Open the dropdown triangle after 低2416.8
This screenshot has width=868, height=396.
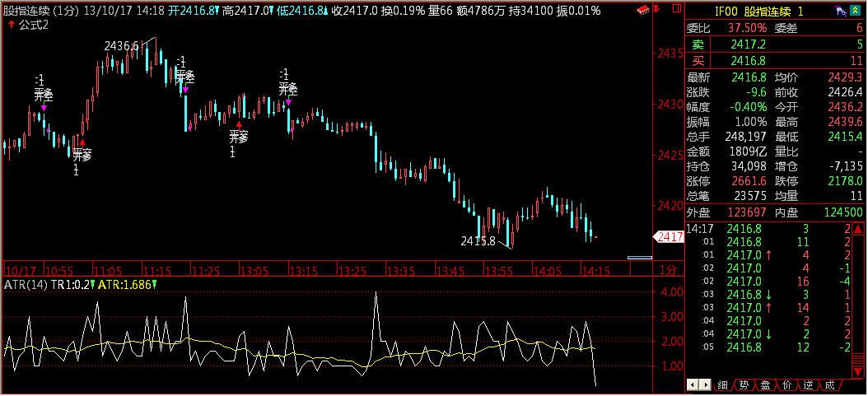click(x=324, y=11)
